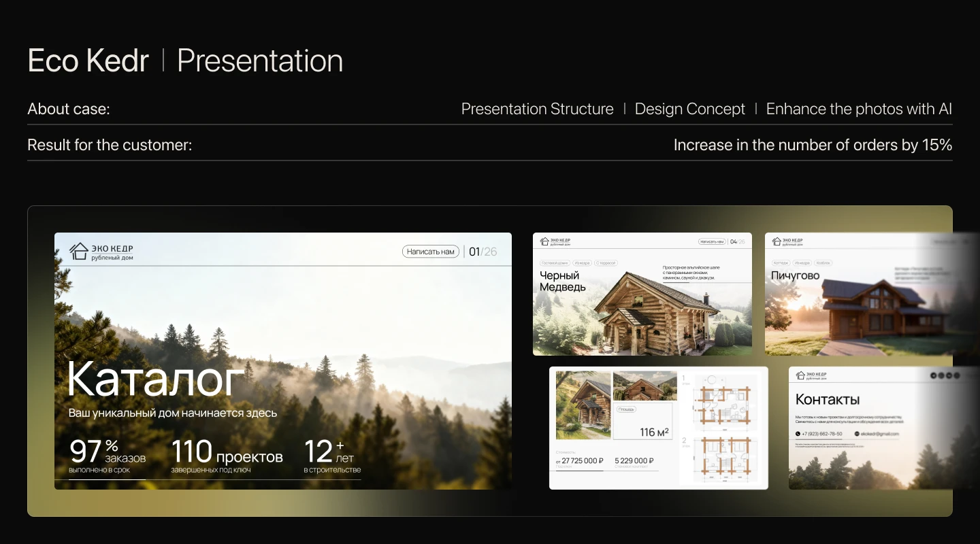Click the 97% заказов statistic
This screenshot has width=980, height=544.
tap(108, 456)
